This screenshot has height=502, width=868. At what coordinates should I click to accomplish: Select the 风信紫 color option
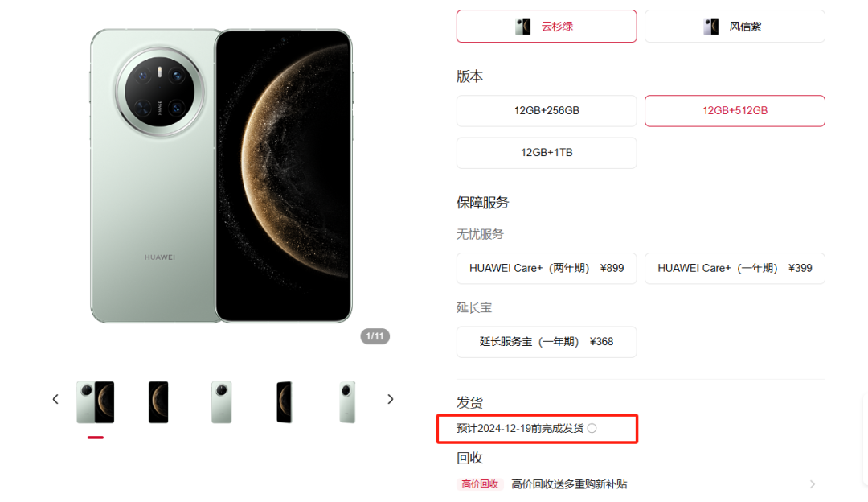735,26
